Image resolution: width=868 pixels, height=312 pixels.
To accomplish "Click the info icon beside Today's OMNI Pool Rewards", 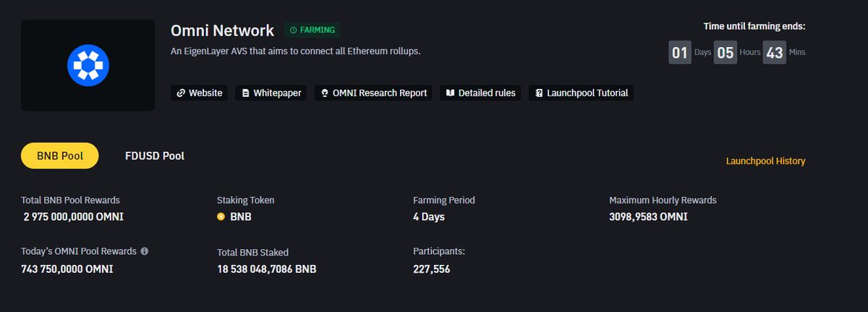I will (x=144, y=251).
